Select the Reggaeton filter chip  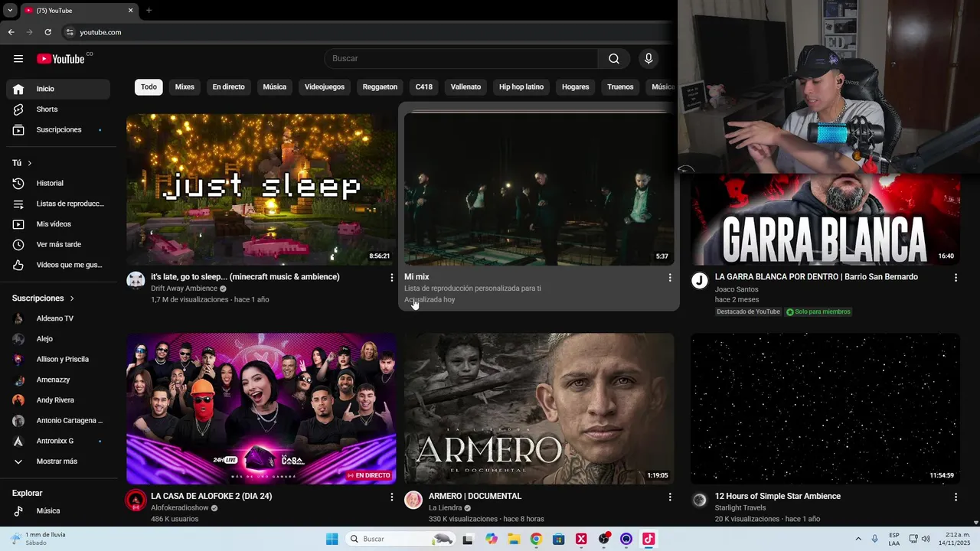click(380, 87)
